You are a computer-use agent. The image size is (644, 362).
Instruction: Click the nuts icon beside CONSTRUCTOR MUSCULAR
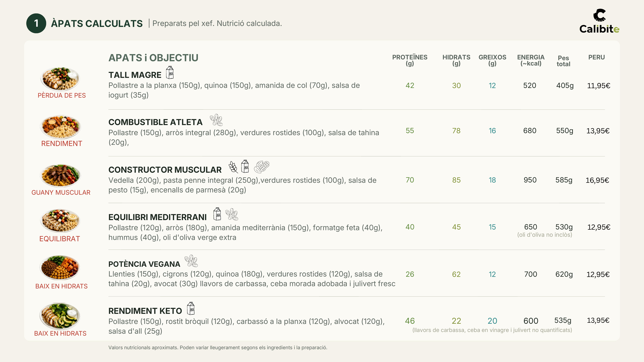click(261, 167)
